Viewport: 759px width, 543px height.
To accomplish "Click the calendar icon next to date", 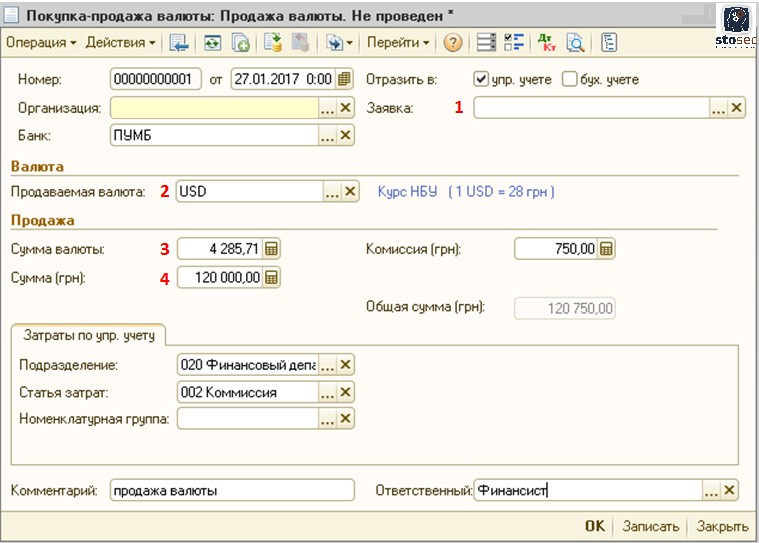I will coord(345,80).
